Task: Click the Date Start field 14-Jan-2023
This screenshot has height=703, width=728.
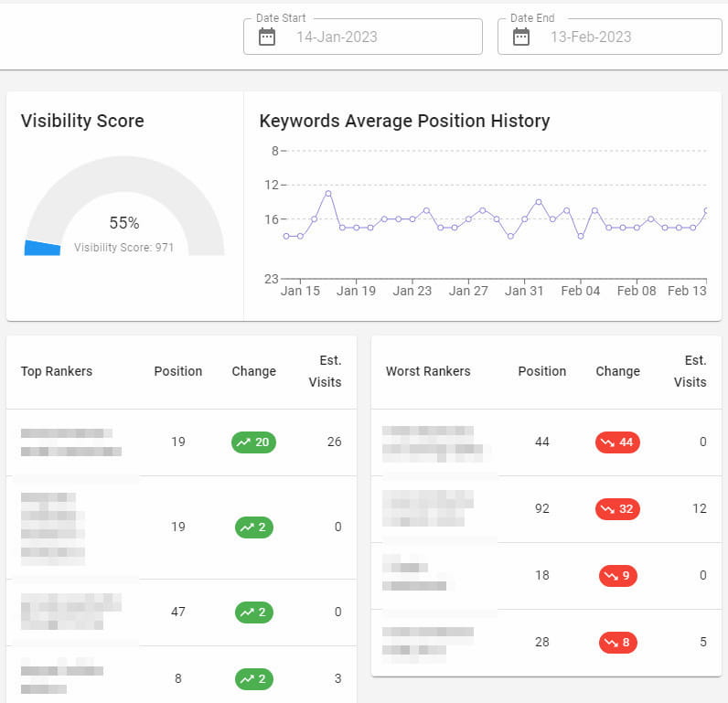Action: pos(362,37)
